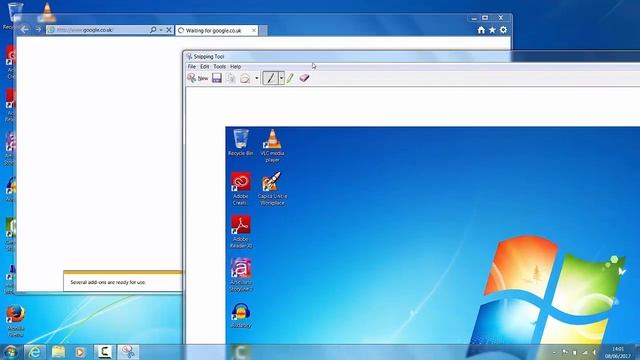Image resolution: width=640 pixels, height=360 pixels.
Task: Open Windows Media Player on taskbar
Action: click(x=80, y=352)
